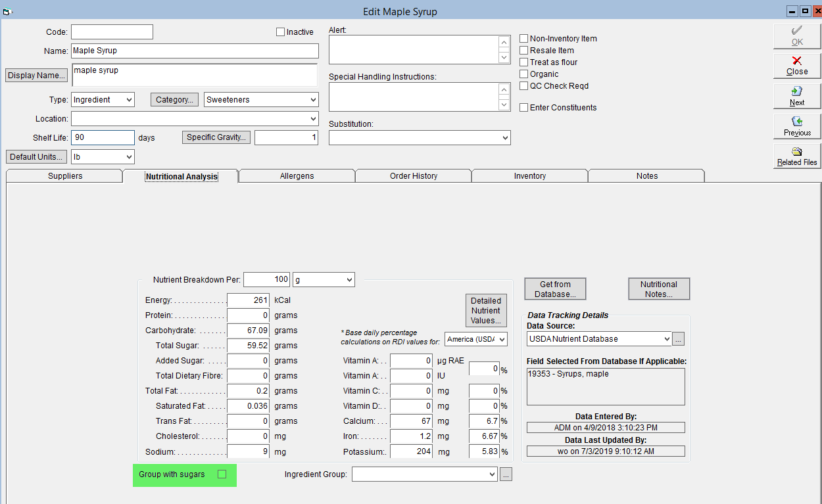The width and height of the screenshot is (822, 504).
Task: Enable Treat as flour
Action: pyautogui.click(x=524, y=62)
